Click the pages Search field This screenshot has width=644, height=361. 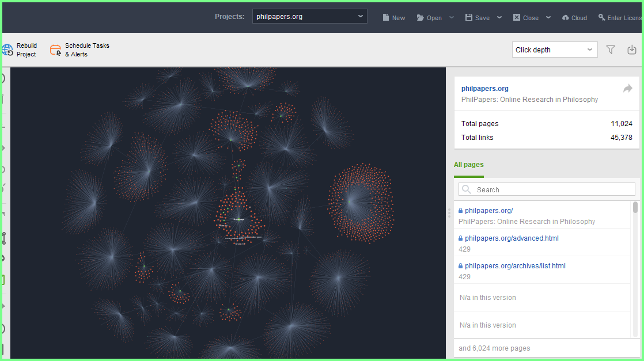point(547,189)
